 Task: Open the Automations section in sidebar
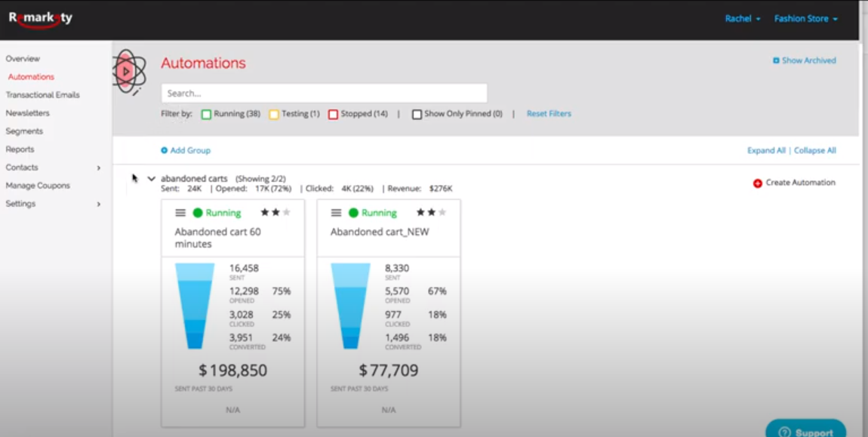[x=30, y=76]
